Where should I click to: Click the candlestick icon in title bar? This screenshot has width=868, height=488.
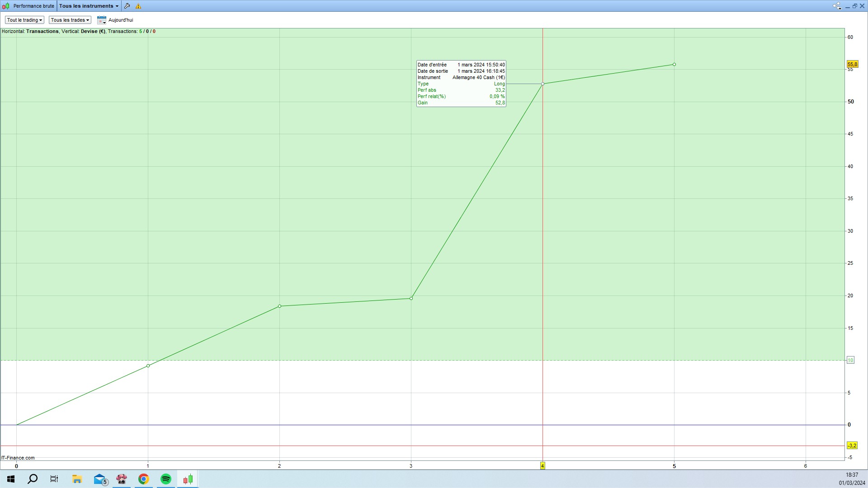[5, 6]
